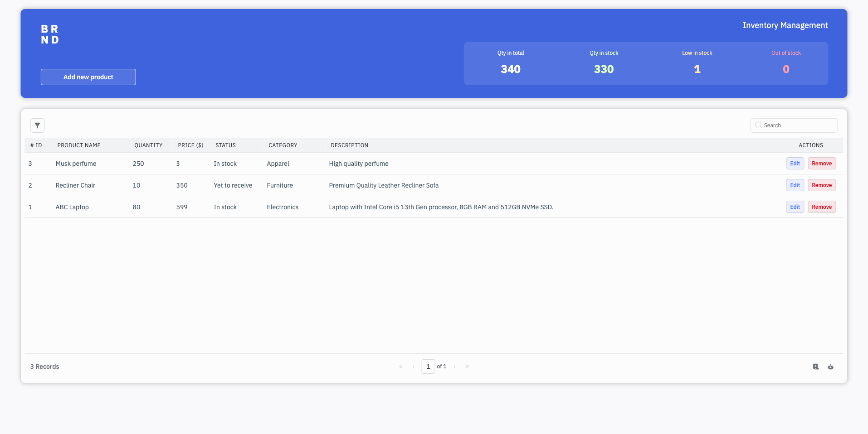This screenshot has height=434, width=868.
Task: Click the BRND logo
Action: point(50,34)
